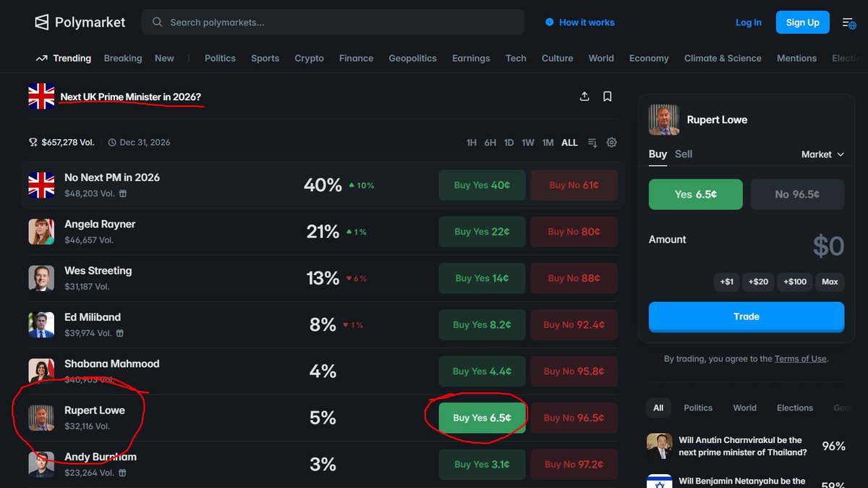Image resolution: width=868 pixels, height=488 pixels.
Task: Add $100 to the amount
Action: pyautogui.click(x=795, y=282)
